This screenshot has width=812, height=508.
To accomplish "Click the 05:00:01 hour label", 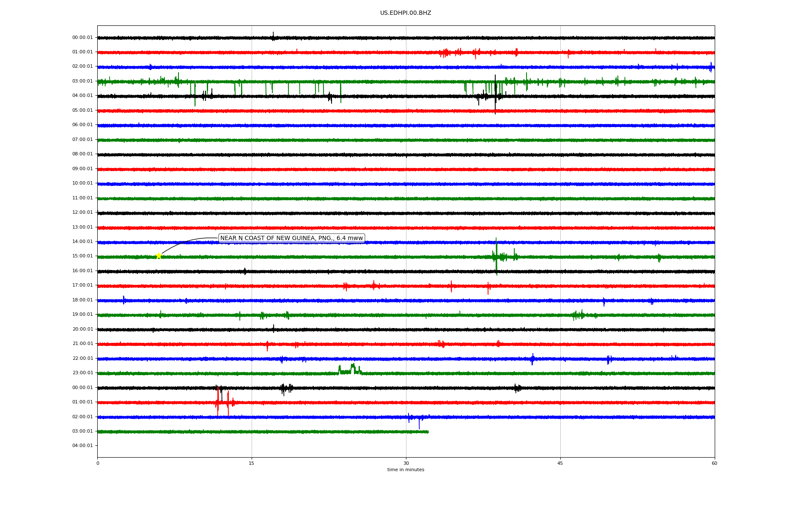I will pos(82,110).
